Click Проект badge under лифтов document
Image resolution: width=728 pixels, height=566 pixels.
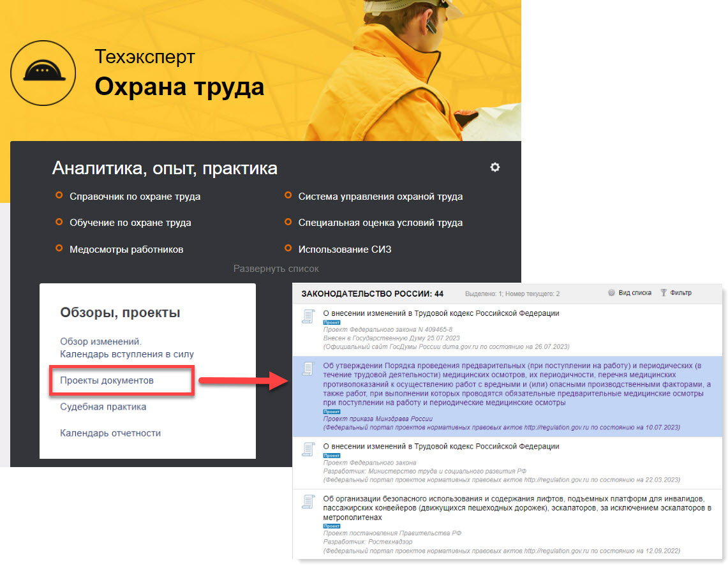click(332, 526)
